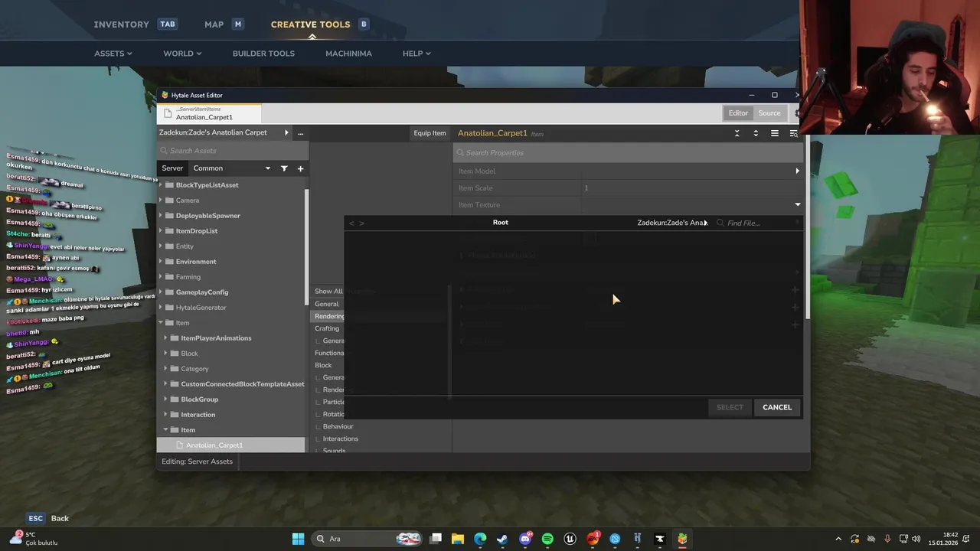Collapse all properties with the inward arrows icon

(x=737, y=133)
